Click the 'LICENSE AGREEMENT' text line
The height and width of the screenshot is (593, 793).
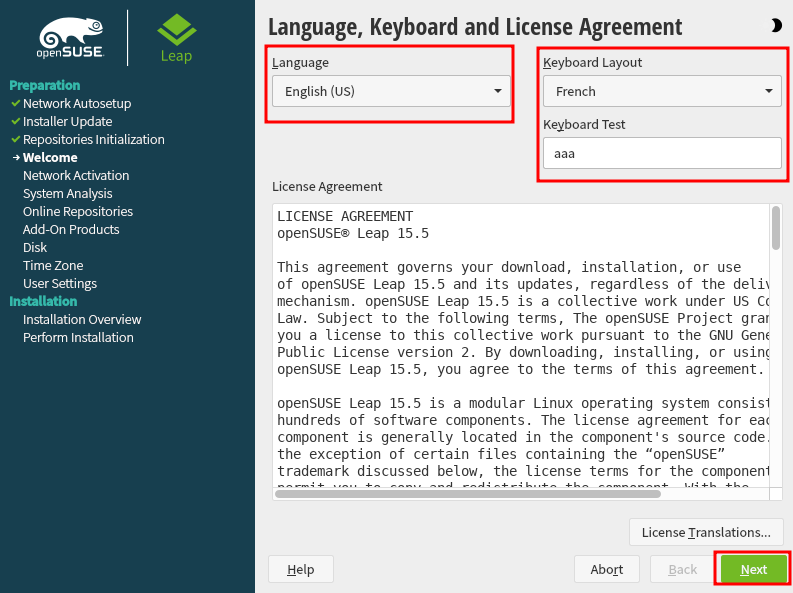point(345,216)
